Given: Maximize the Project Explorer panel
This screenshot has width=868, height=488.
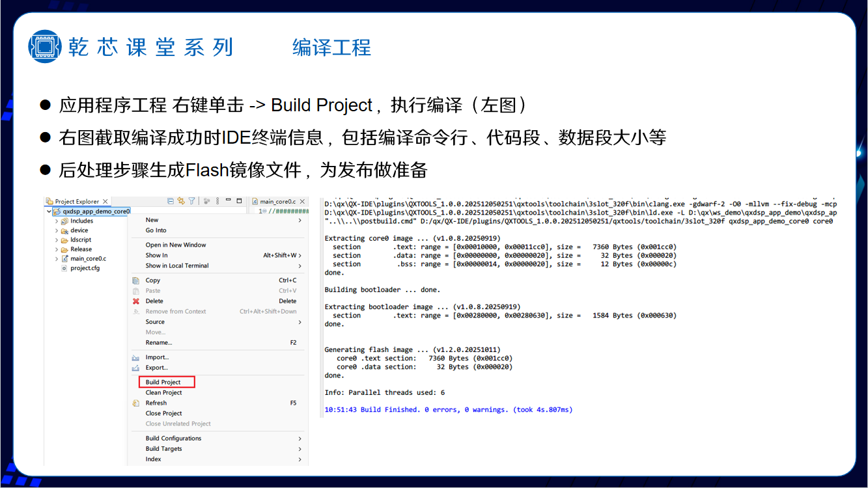Looking at the screenshot, I should 239,200.
